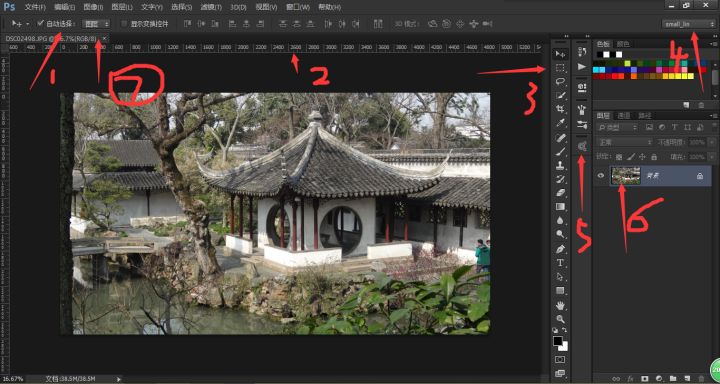This screenshot has width=720, height=384.
Task: Select the History Brush tool
Action: tap(560, 179)
